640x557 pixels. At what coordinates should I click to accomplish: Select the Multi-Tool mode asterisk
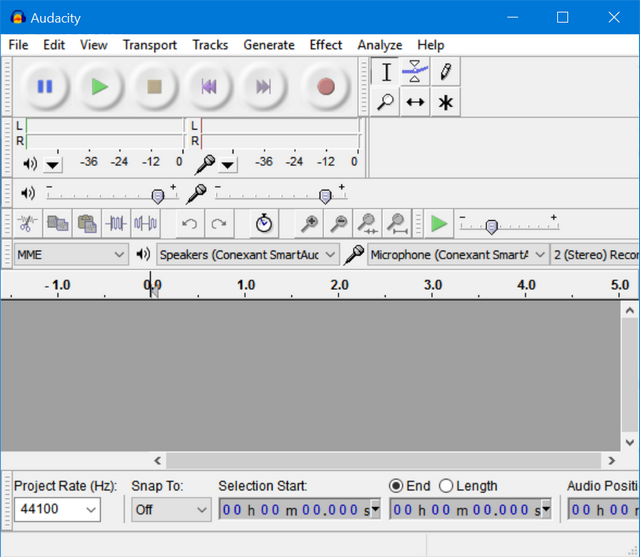445,102
